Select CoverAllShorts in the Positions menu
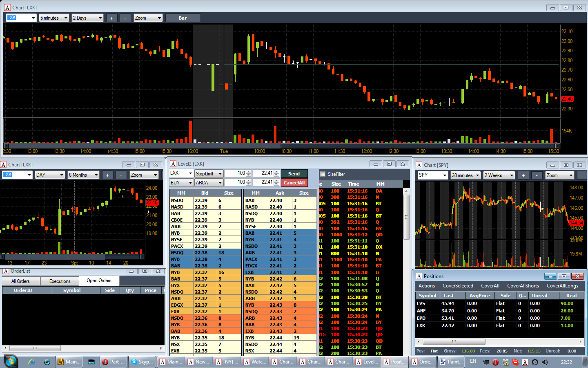 click(x=523, y=286)
